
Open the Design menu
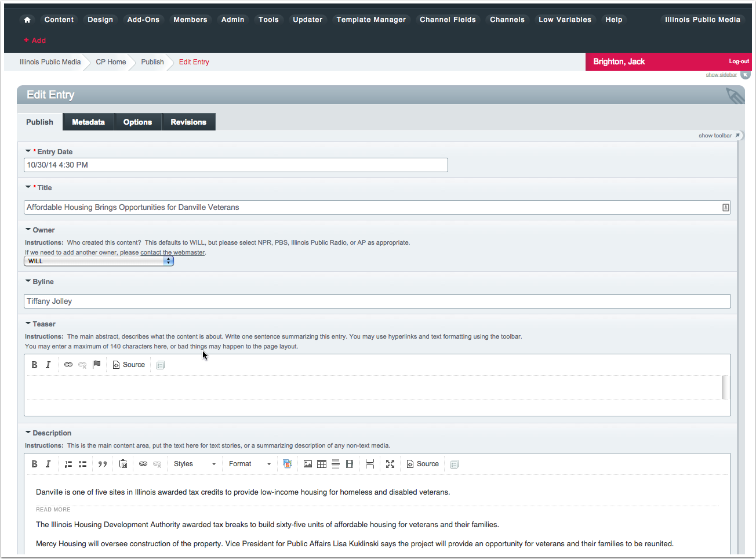(x=100, y=20)
